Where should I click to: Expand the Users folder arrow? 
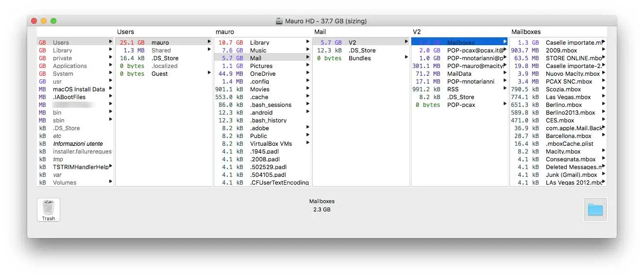point(111,42)
